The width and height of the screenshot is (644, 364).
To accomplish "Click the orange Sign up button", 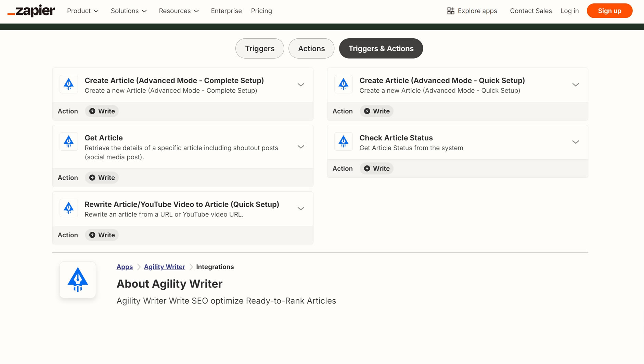I will point(609,11).
